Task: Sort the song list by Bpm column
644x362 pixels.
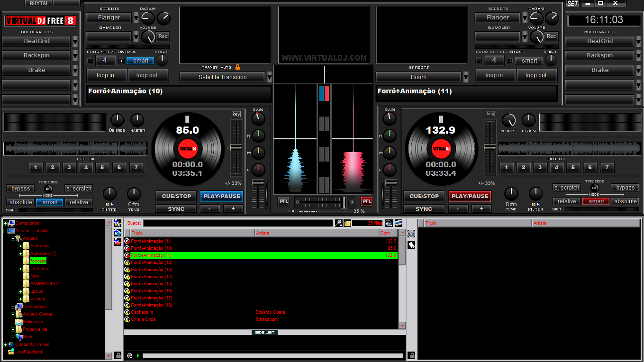Action: pos(389,233)
